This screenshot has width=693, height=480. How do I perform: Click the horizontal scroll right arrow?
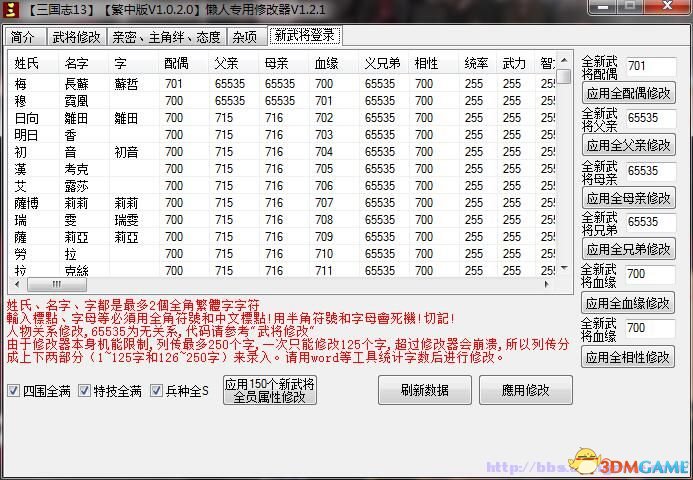coord(546,284)
